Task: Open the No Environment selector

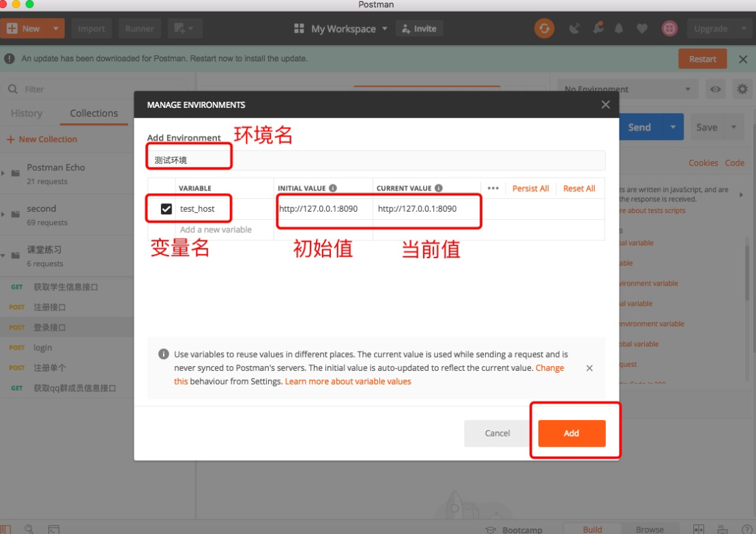Action: (628, 89)
